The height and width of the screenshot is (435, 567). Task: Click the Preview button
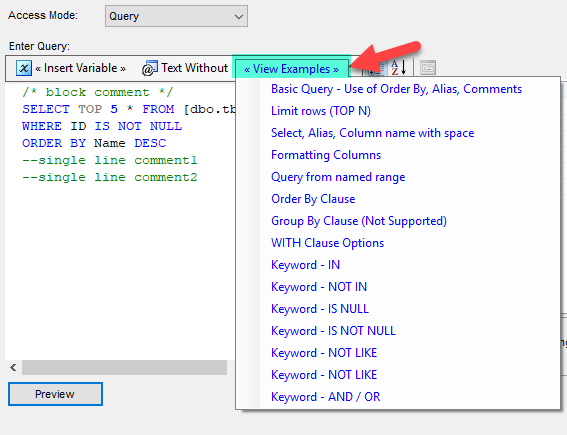[55, 394]
